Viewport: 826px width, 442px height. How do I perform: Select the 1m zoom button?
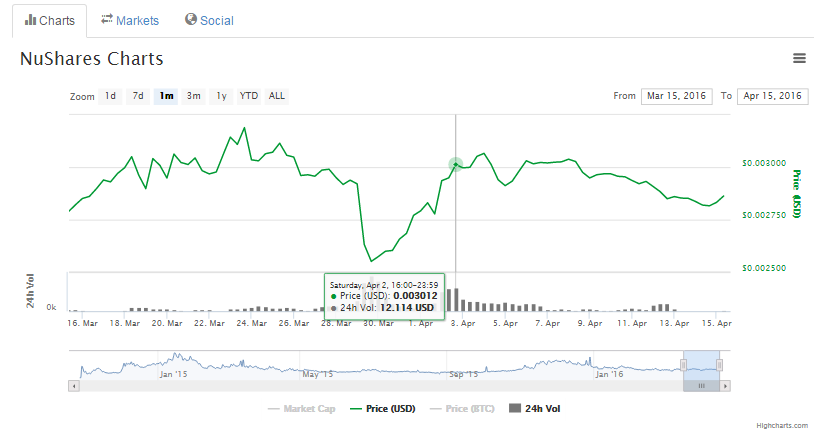[x=166, y=96]
